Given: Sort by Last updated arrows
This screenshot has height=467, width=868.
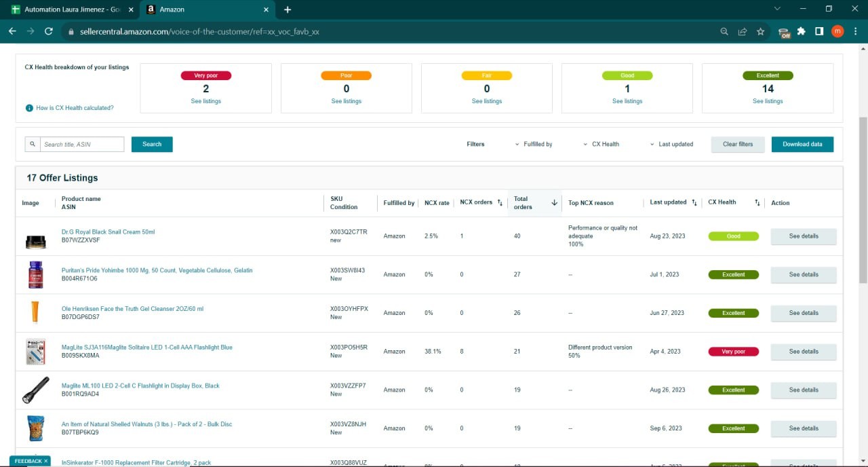Looking at the screenshot, I should click(694, 202).
